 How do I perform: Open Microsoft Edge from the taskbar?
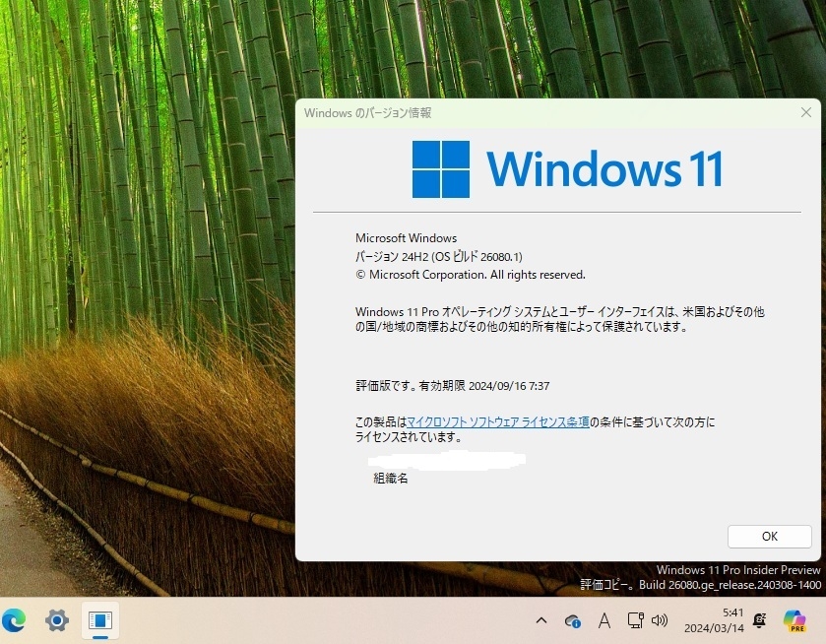[x=14, y=620]
